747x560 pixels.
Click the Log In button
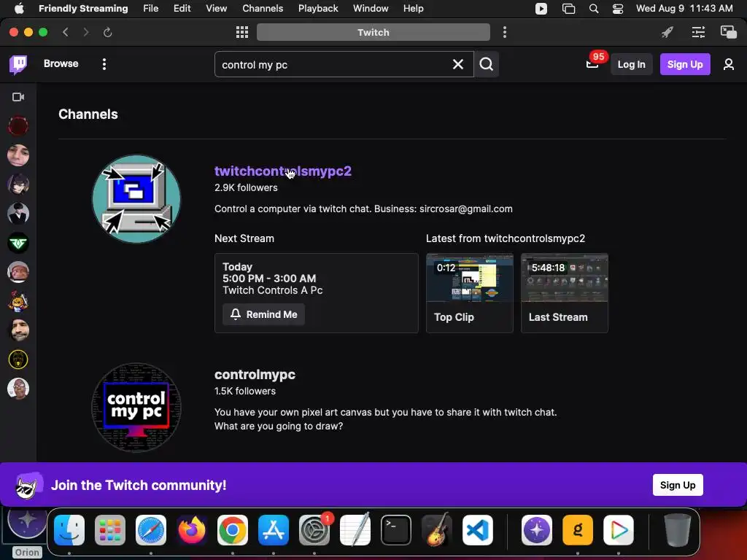631,64
